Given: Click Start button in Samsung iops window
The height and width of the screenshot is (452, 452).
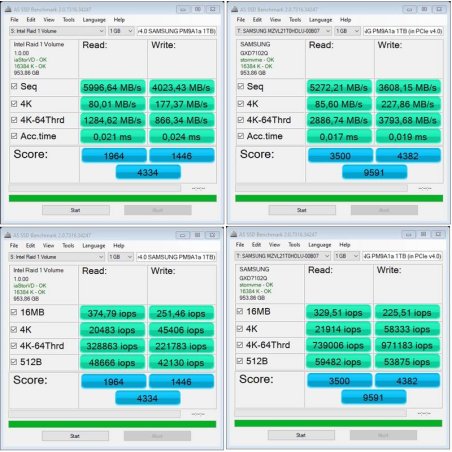Looking at the screenshot, I should (x=301, y=435).
